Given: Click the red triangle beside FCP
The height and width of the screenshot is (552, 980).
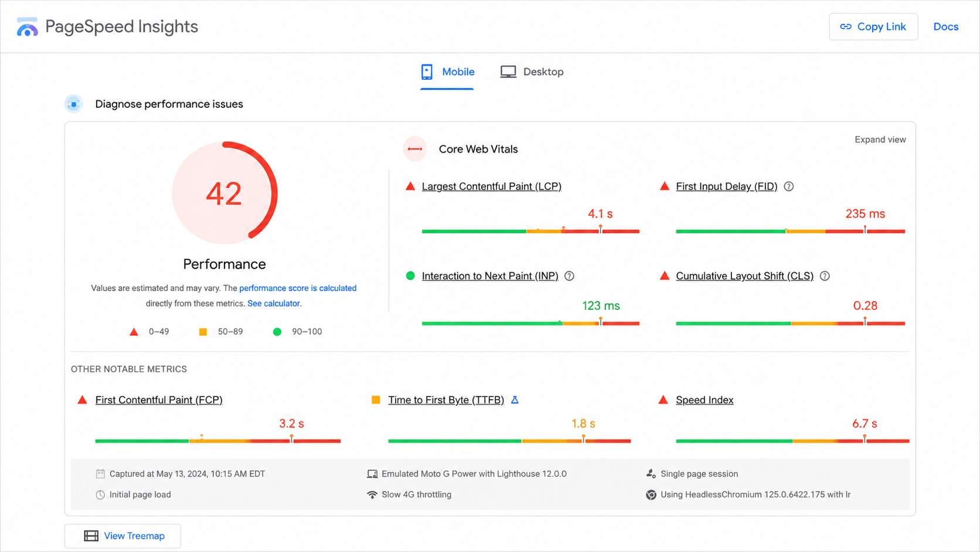Looking at the screenshot, I should 83,400.
